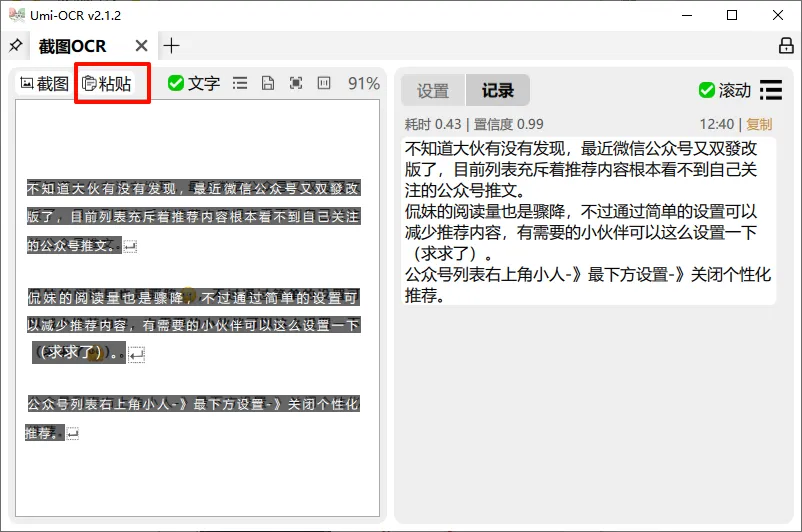Viewport: 802px width, 532px height.
Task: Add a new tab with plus button
Action: click(171, 46)
